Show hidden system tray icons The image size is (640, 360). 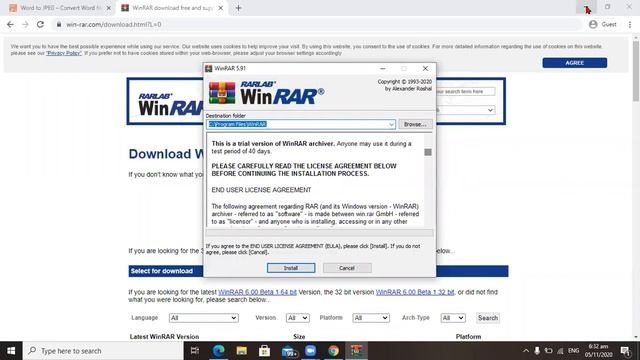click(526, 351)
